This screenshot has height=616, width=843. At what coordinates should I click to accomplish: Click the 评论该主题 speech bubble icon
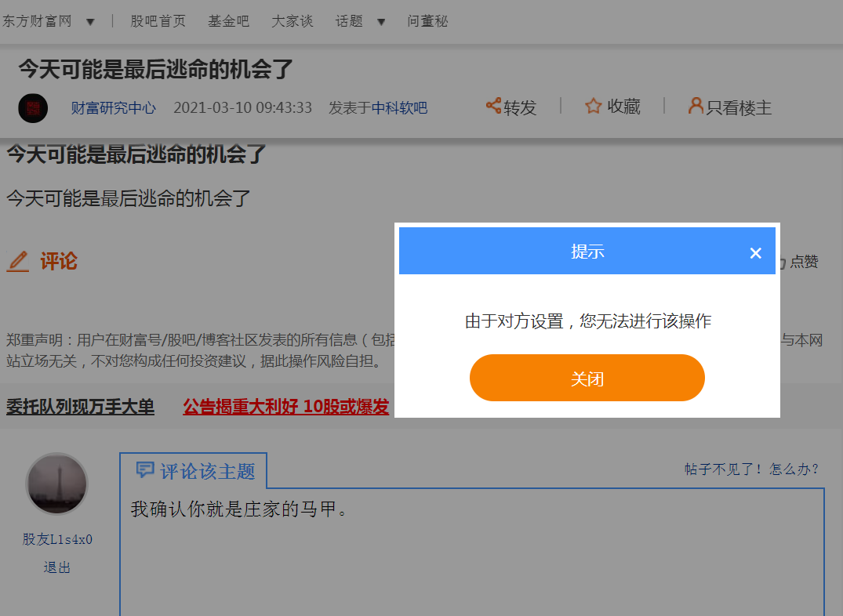pyautogui.click(x=145, y=469)
